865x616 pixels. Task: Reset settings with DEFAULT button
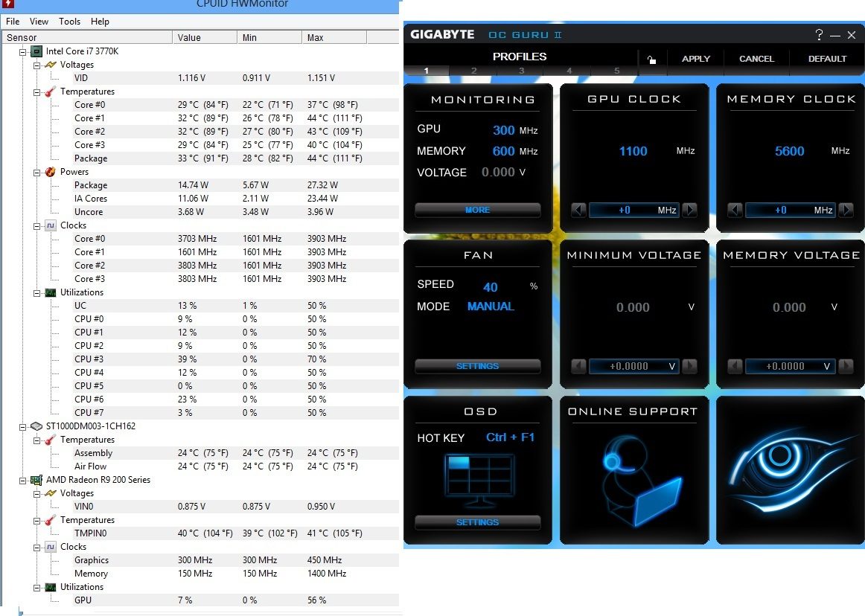click(827, 59)
